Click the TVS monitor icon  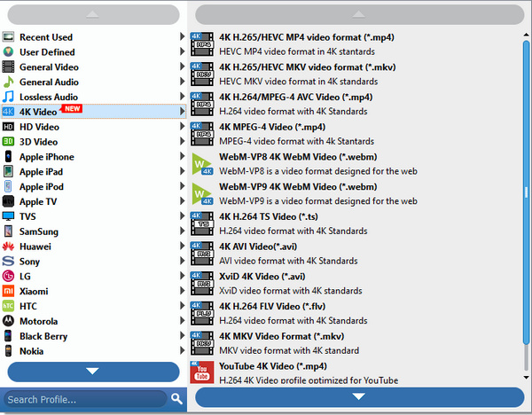pos(8,216)
